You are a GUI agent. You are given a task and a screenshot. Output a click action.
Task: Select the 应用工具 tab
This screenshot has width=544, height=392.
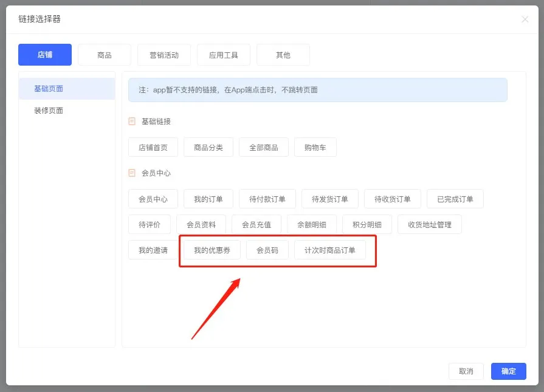[224, 55]
